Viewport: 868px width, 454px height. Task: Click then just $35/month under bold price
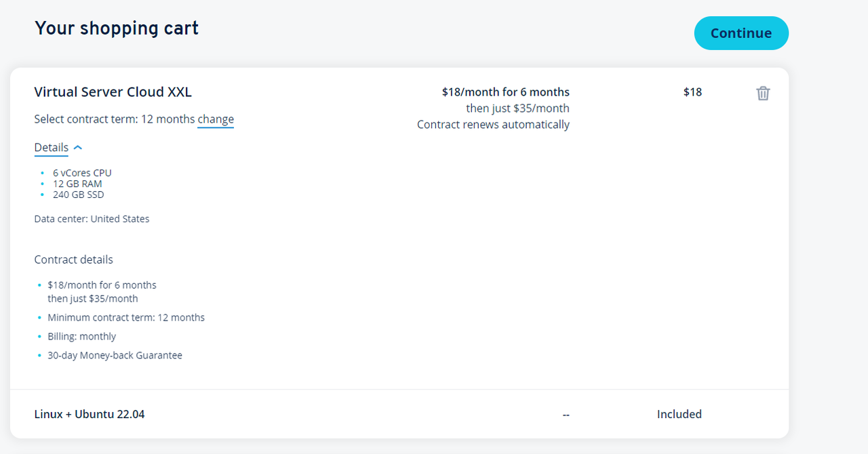pyautogui.click(x=518, y=108)
